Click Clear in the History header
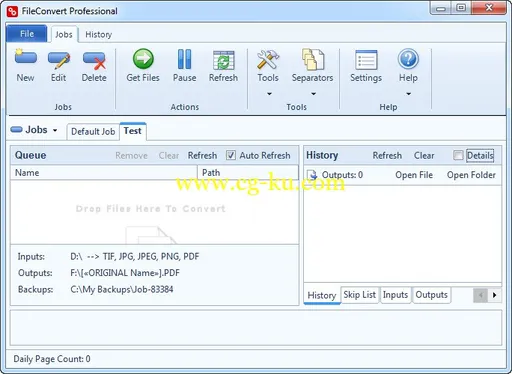 424,156
